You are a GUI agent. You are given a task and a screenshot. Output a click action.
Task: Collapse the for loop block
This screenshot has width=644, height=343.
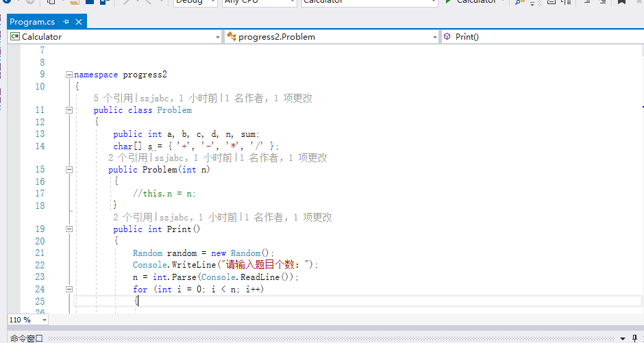click(69, 289)
